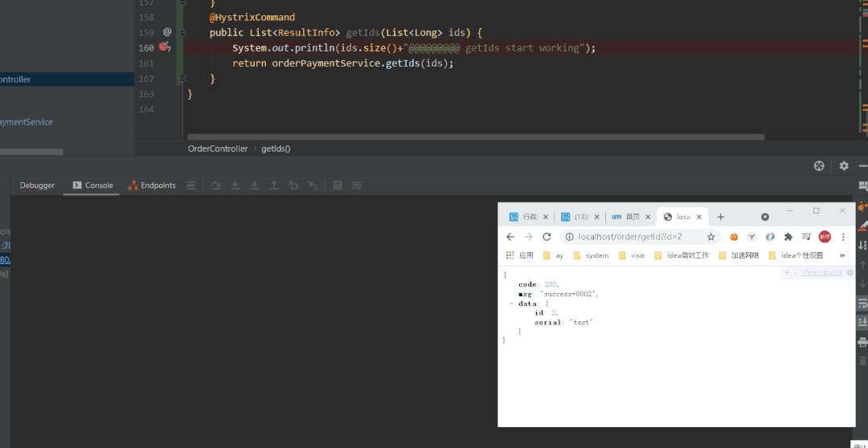Click the Chrome address bar URL
Viewport: 868px width, 448px height.
coord(630,237)
